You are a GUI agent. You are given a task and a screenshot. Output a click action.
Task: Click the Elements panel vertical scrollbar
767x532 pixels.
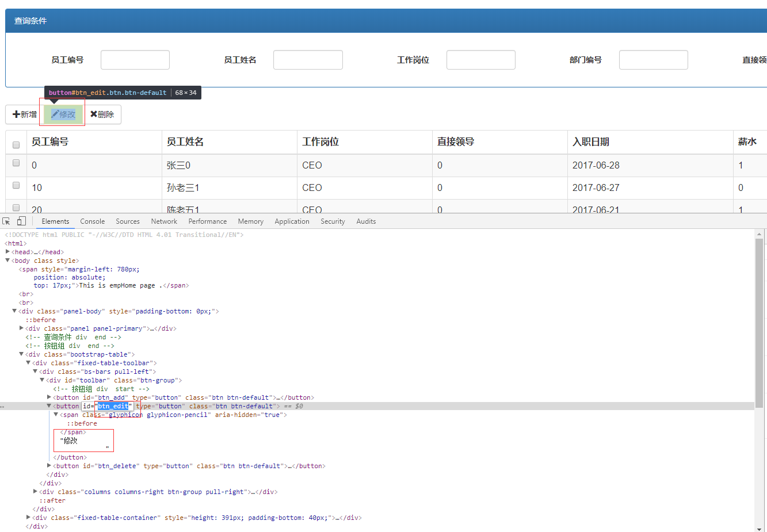pyautogui.click(x=759, y=322)
